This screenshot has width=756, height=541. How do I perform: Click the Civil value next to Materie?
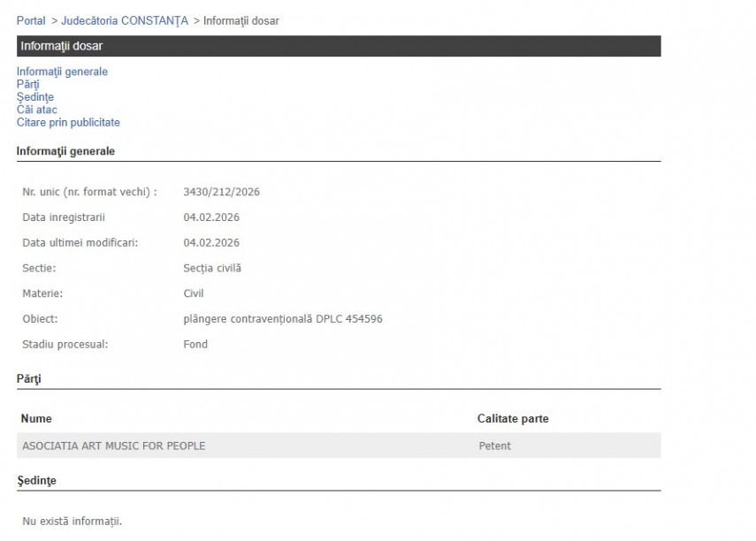click(193, 293)
